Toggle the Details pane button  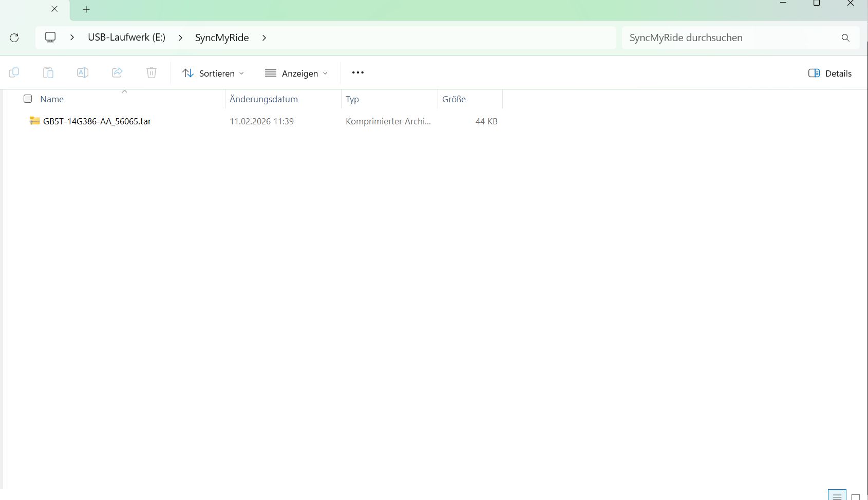(x=830, y=73)
